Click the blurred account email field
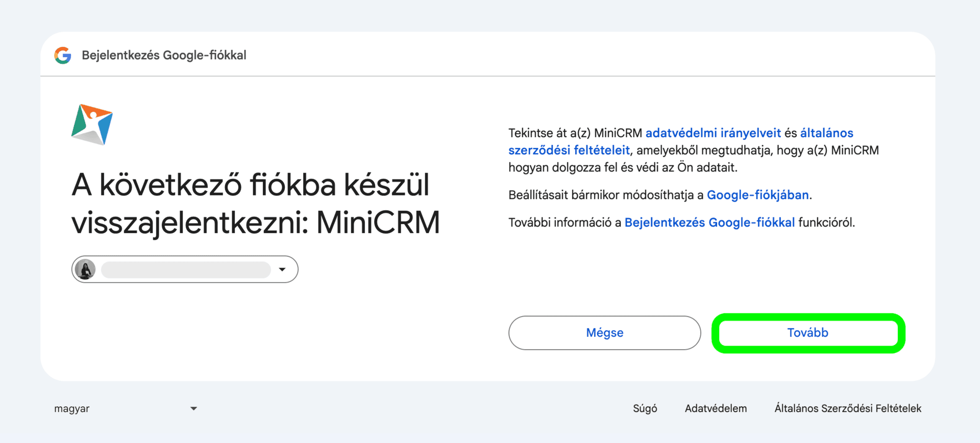 click(x=186, y=269)
